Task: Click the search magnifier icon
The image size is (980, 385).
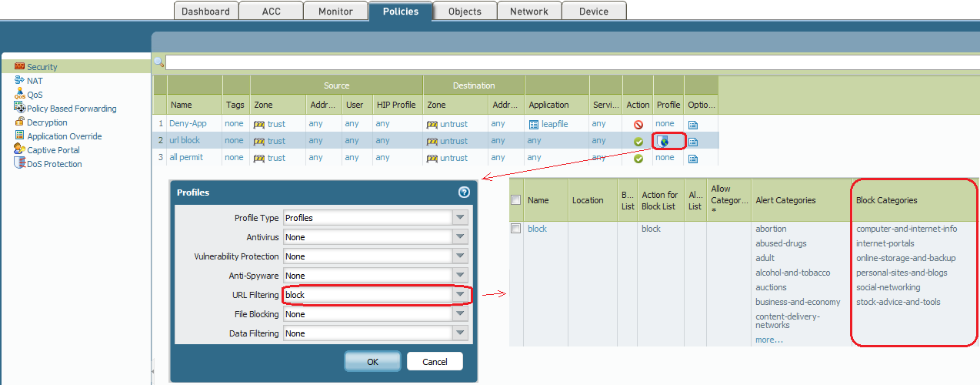Action: 158,62
